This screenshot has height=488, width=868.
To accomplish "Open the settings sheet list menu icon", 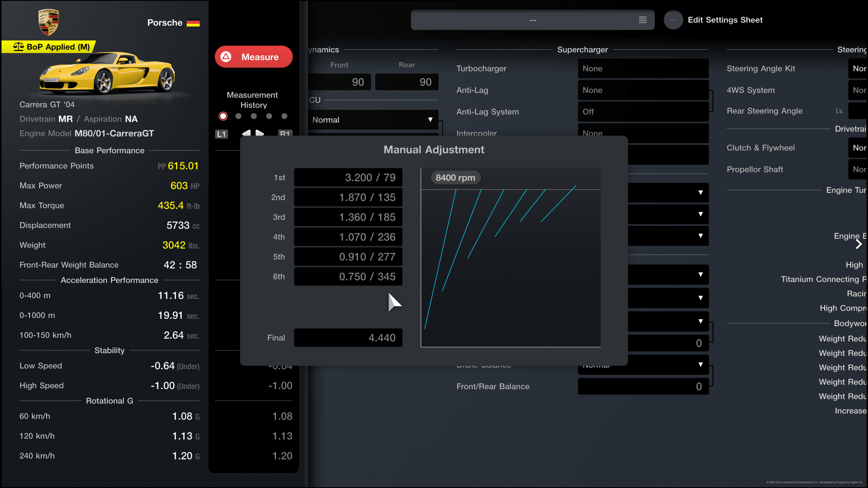I will click(643, 20).
